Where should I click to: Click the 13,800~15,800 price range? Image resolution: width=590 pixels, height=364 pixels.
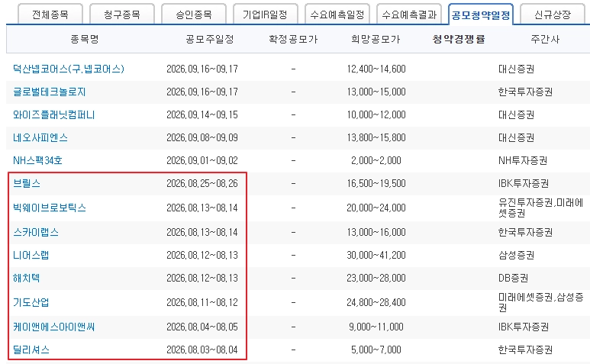[x=376, y=137]
